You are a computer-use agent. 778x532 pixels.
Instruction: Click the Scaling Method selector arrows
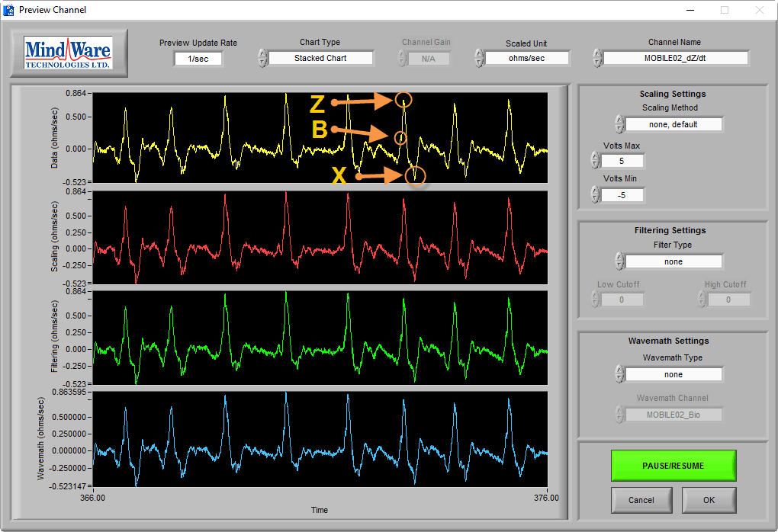point(619,124)
